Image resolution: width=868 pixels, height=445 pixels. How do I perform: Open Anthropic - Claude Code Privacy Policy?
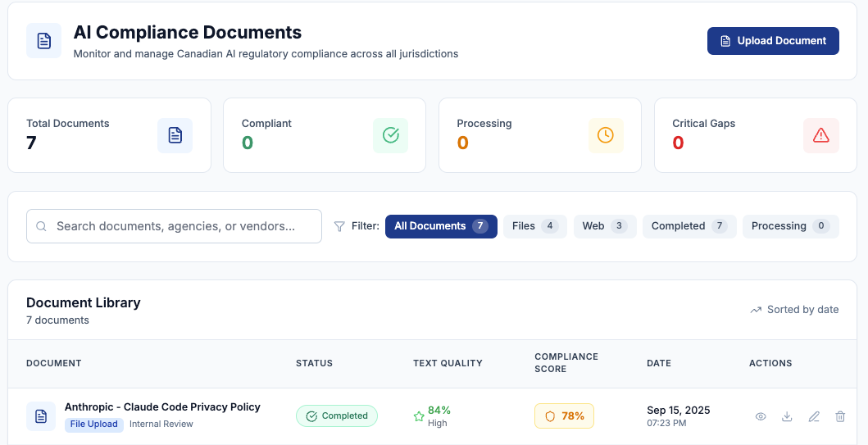(x=162, y=407)
